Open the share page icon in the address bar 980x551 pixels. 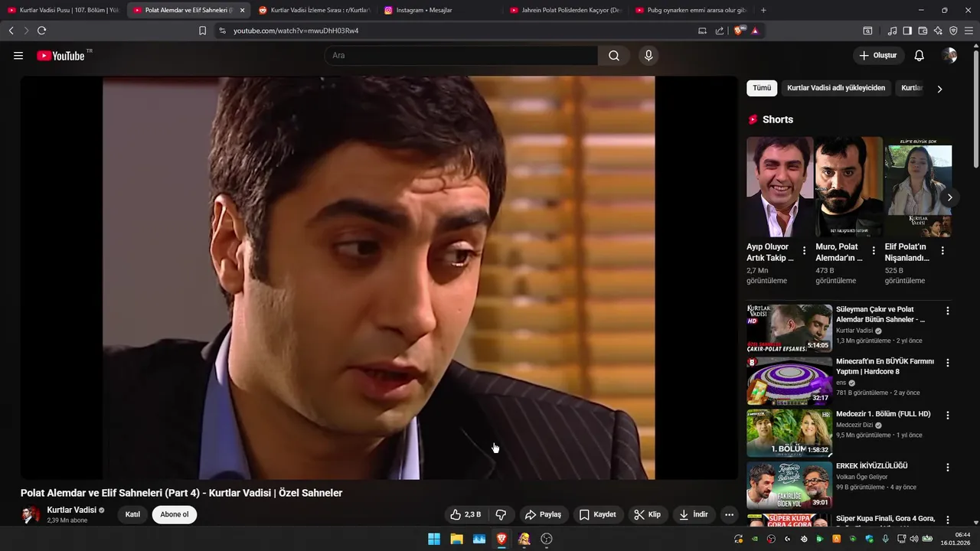pos(720,31)
